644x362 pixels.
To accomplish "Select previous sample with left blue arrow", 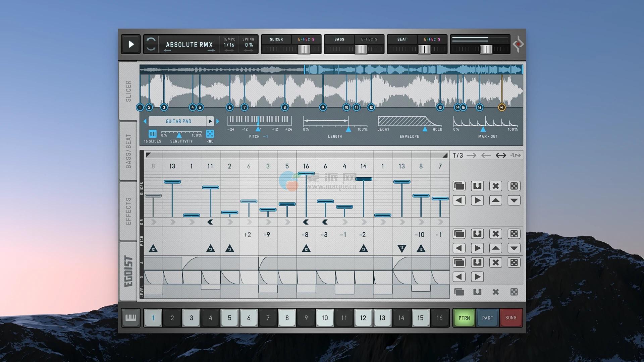I will [x=145, y=121].
